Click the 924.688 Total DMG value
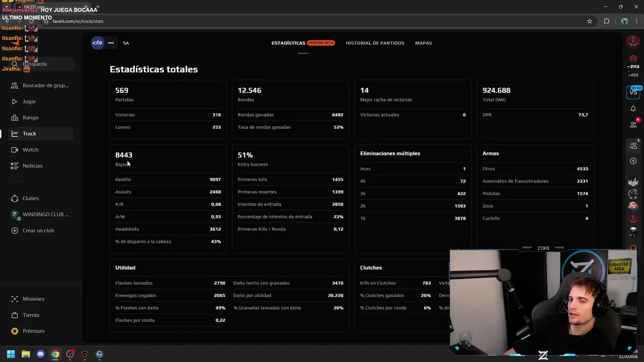Screen dimensions: 644x362 pos(497,90)
